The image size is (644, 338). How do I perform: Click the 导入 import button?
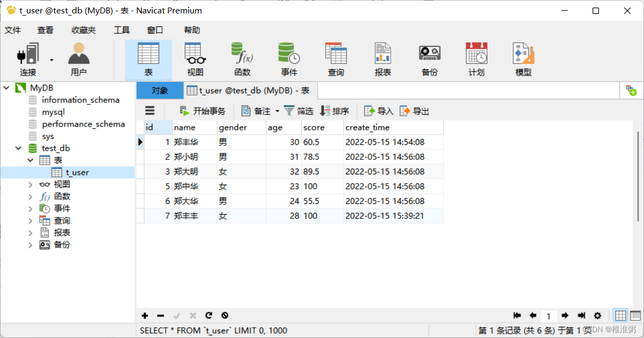pyautogui.click(x=379, y=112)
